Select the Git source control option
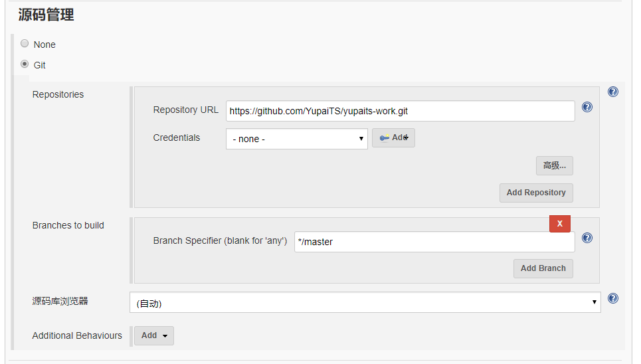641x364 pixels. (25, 64)
